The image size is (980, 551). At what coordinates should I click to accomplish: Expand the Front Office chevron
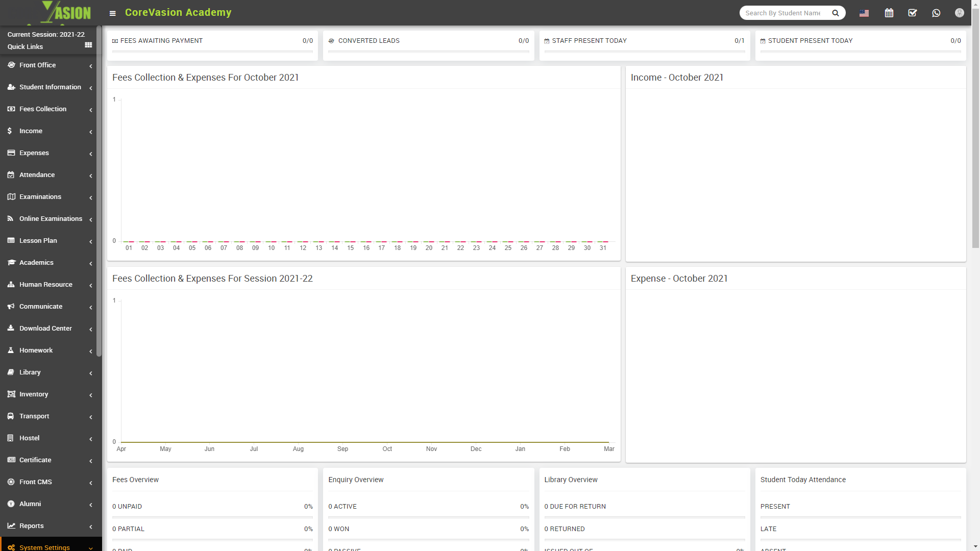pos(91,66)
